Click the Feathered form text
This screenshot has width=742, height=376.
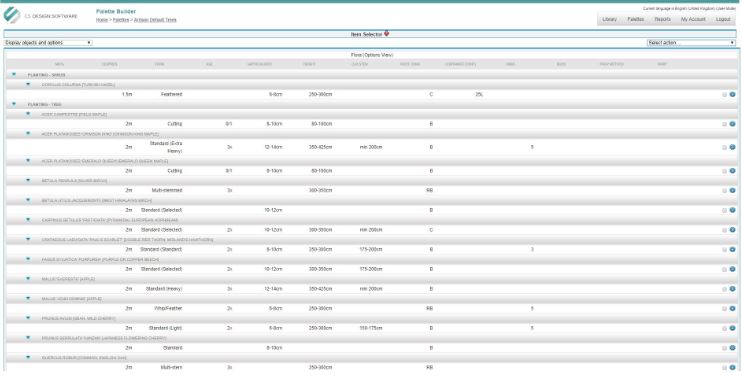tap(171, 95)
